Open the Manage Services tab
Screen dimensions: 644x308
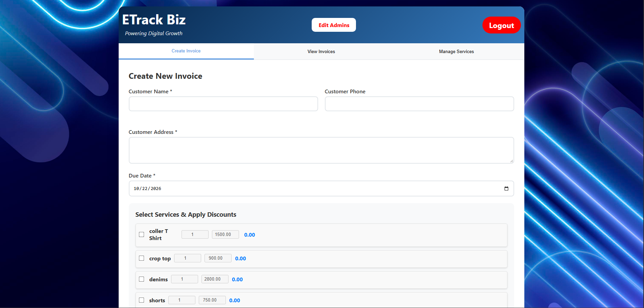[456, 51]
